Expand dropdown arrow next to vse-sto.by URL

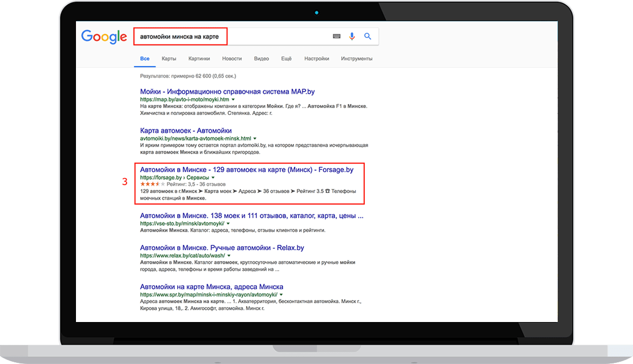coord(228,224)
